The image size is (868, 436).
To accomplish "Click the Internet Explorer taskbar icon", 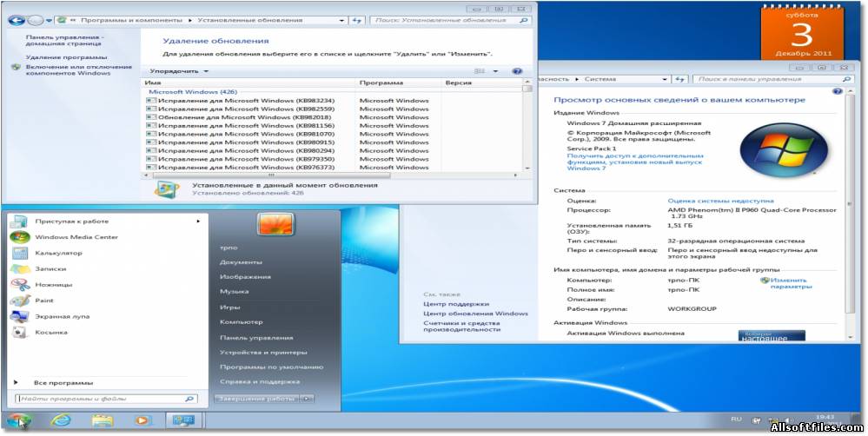I will [x=61, y=421].
